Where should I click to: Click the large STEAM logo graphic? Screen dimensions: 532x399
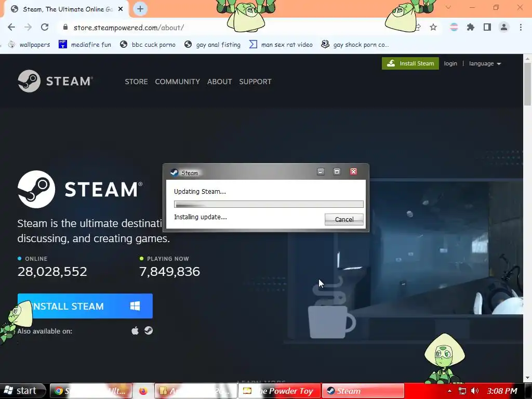click(x=80, y=189)
